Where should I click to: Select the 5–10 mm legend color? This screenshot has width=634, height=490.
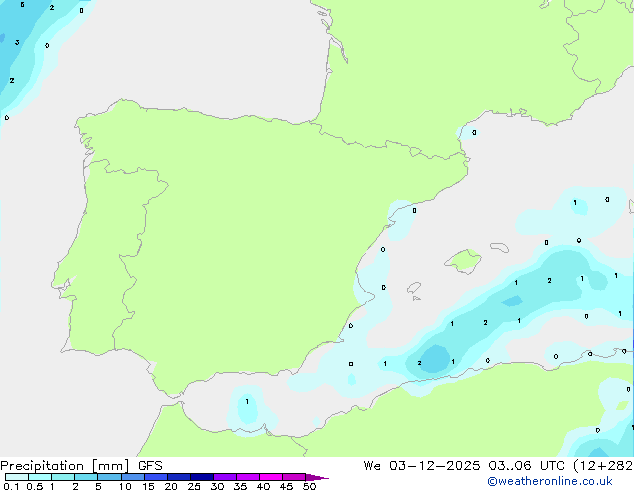click(109, 477)
